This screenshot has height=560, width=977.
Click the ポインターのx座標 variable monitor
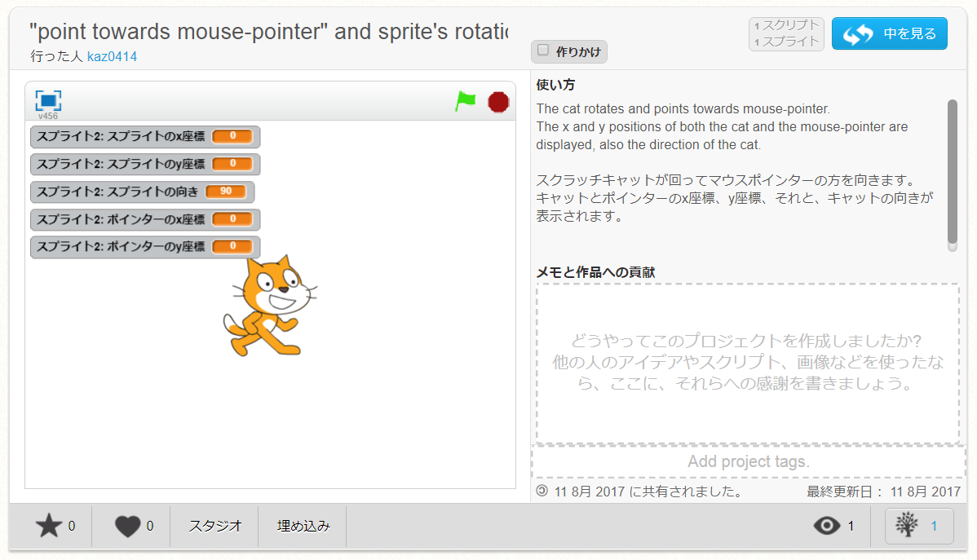pos(144,219)
